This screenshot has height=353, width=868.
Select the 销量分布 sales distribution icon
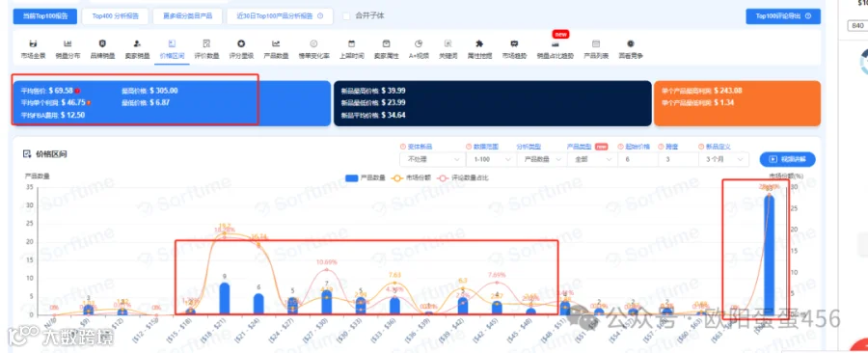(x=68, y=43)
